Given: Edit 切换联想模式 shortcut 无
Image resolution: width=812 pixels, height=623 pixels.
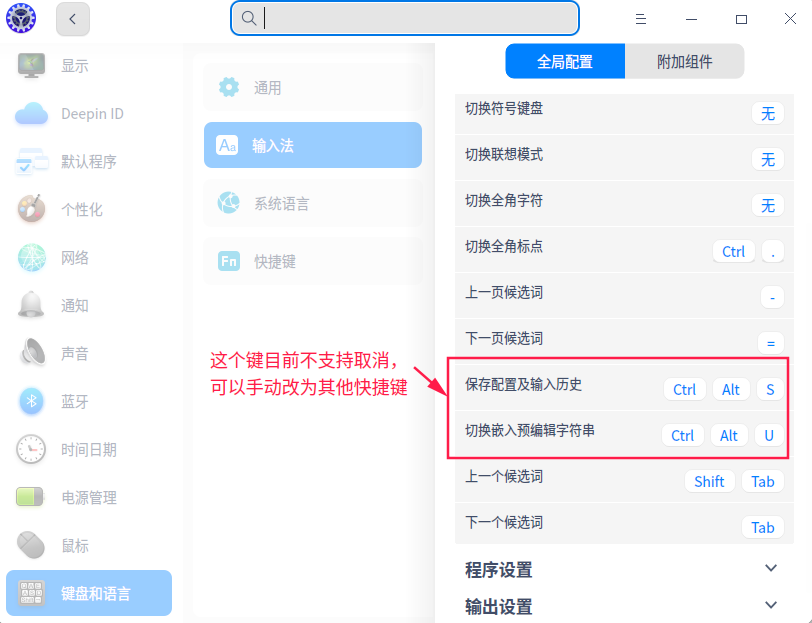Looking at the screenshot, I should 767,160.
